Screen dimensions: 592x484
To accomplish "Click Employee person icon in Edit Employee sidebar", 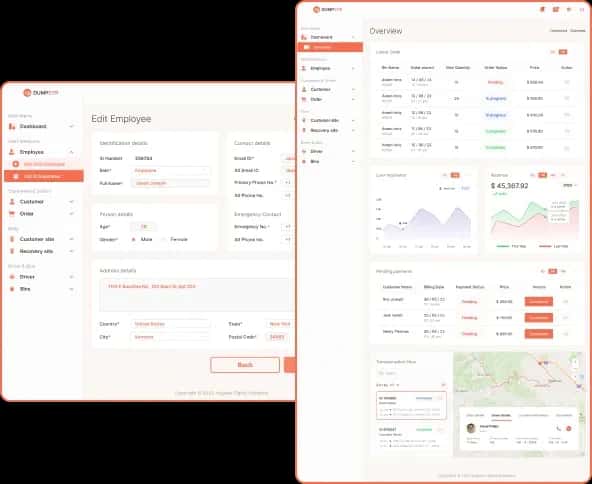I will [12, 152].
